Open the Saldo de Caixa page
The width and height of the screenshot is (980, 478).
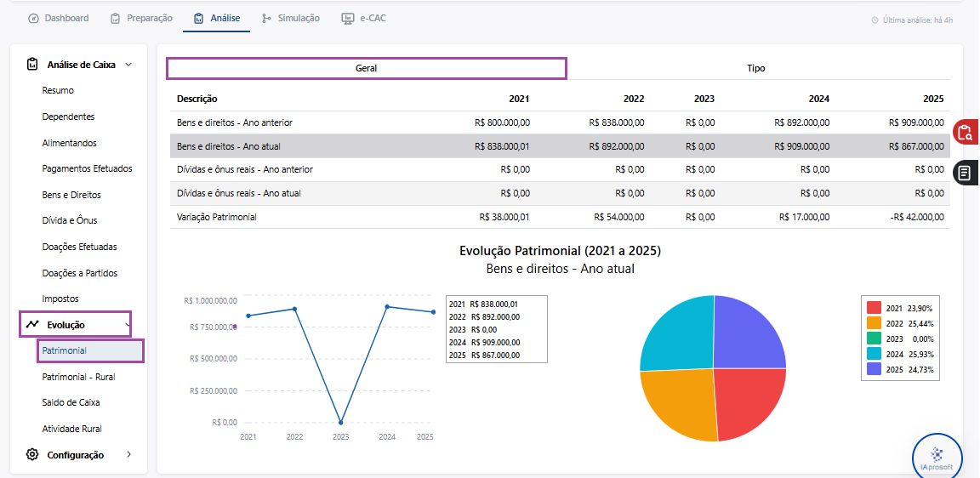71,402
